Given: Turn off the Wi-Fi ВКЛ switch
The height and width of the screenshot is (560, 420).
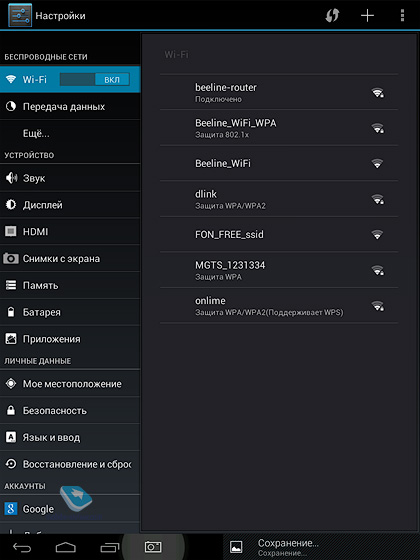Looking at the screenshot, I should (95, 79).
